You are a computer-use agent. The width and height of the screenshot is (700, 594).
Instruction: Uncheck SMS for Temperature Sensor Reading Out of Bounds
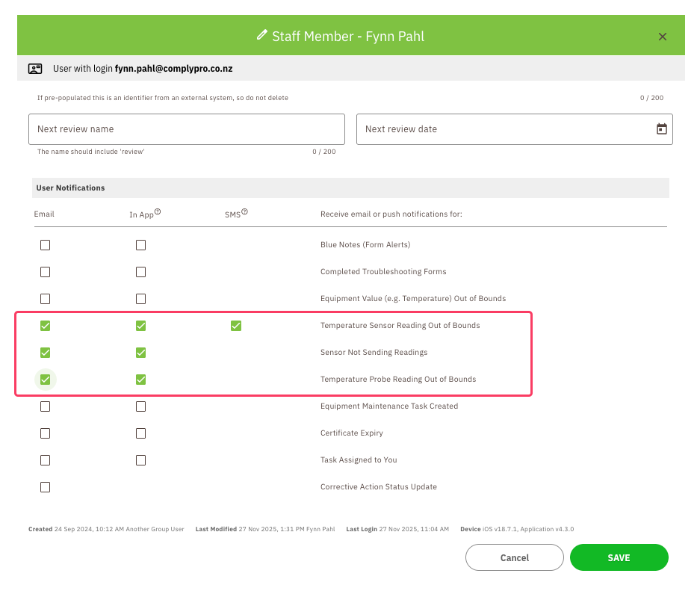coord(236,326)
